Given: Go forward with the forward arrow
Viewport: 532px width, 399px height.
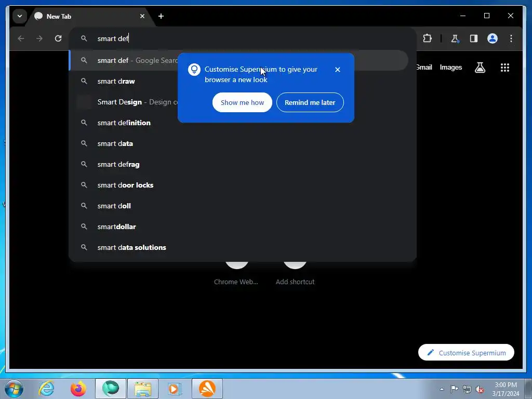Looking at the screenshot, I should [39, 38].
